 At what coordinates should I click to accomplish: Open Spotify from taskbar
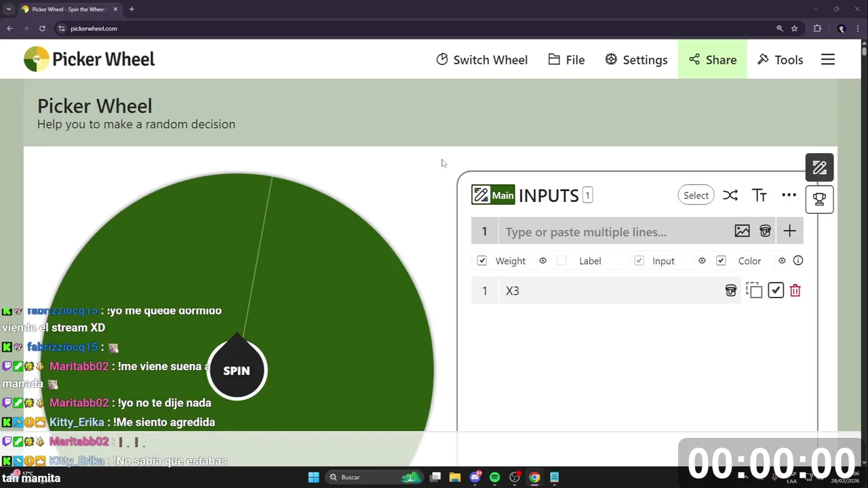[494, 477]
